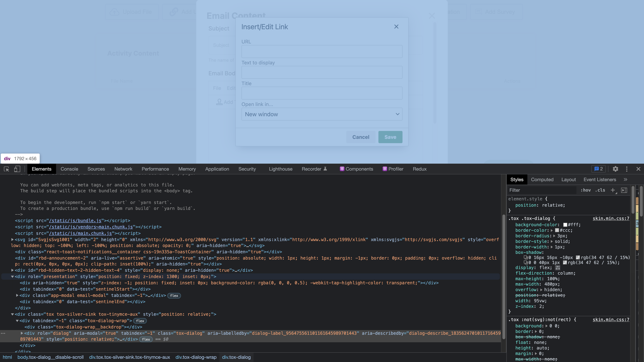
Task: Open the 'New window' dropdown
Action: pyautogui.click(x=322, y=114)
